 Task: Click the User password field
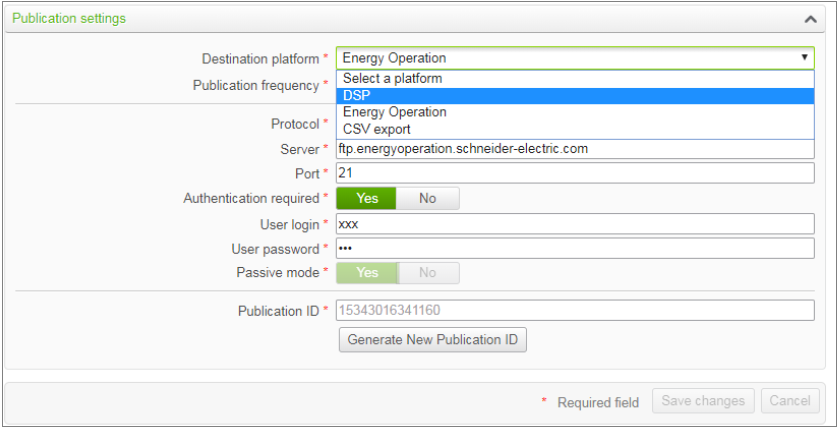point(575,248)
